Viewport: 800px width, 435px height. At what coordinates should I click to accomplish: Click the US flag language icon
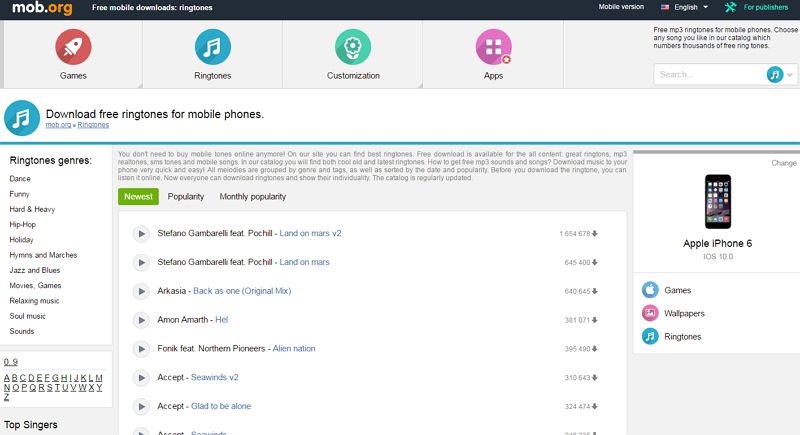click(665, 7)
